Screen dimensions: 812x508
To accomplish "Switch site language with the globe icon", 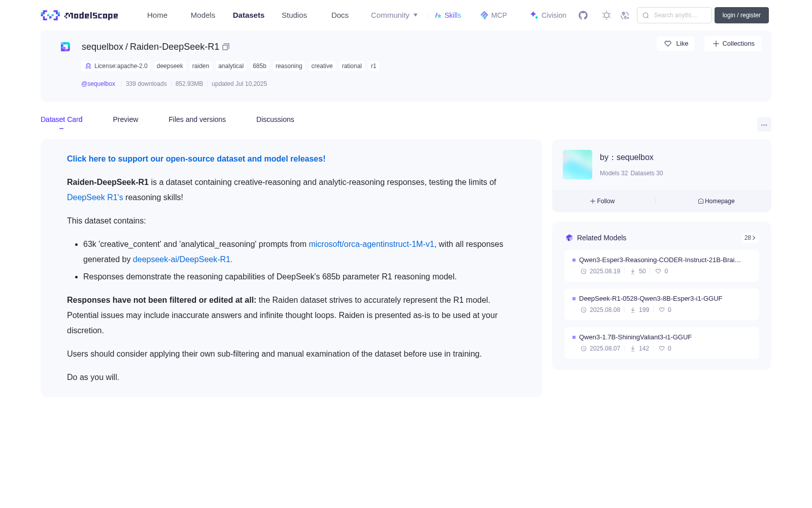I will coord(625,15).
